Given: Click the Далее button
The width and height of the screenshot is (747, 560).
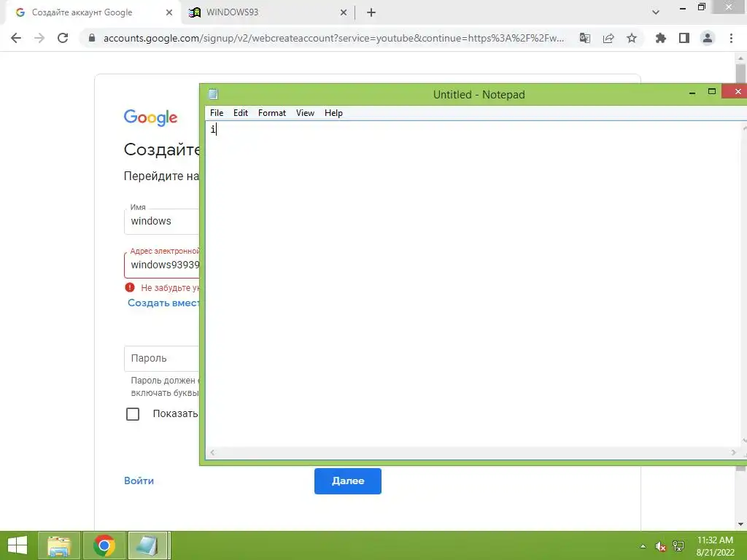Looking at the screenshot, I should [348, 481].
